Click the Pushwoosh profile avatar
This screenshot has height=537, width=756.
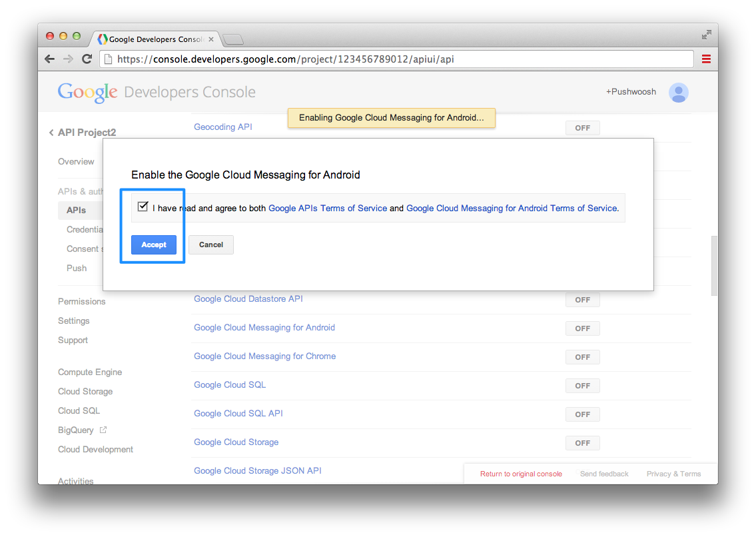tap(678, 92)
